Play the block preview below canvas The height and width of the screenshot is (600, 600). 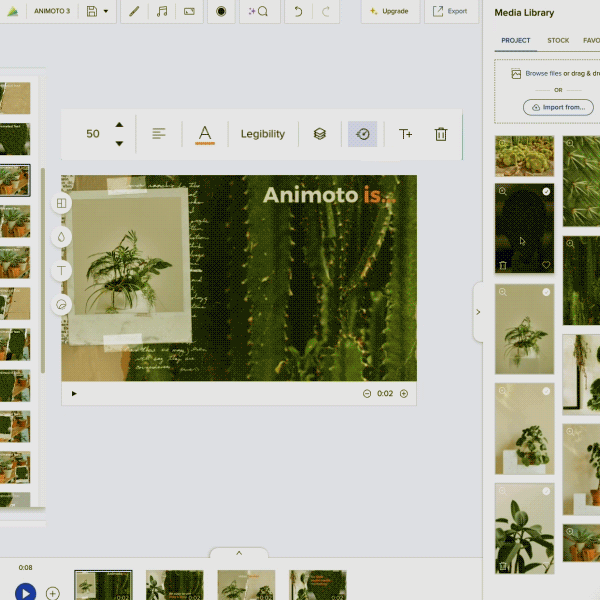(74, 393)
